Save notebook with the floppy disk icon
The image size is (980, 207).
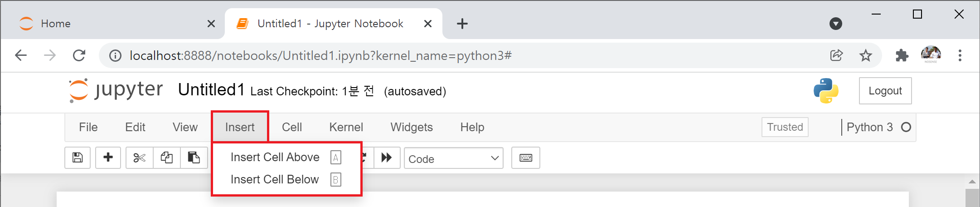[78, 158]
